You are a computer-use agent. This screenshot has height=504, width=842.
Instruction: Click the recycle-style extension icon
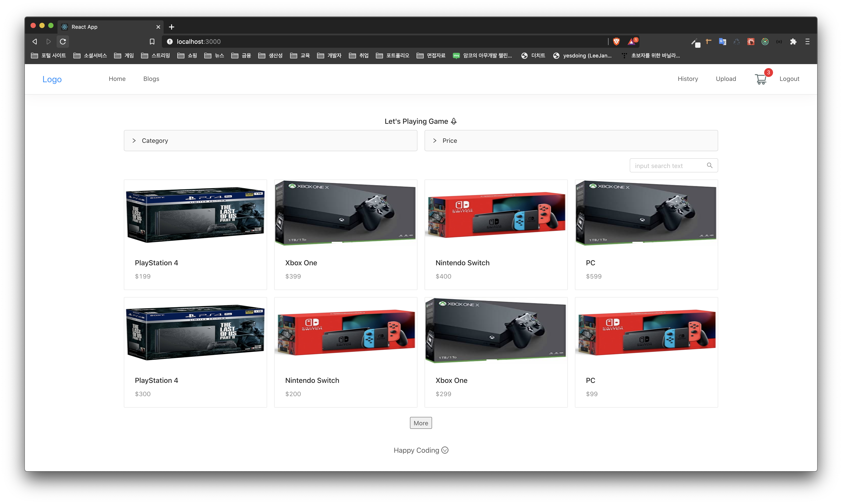click(736, 41)
